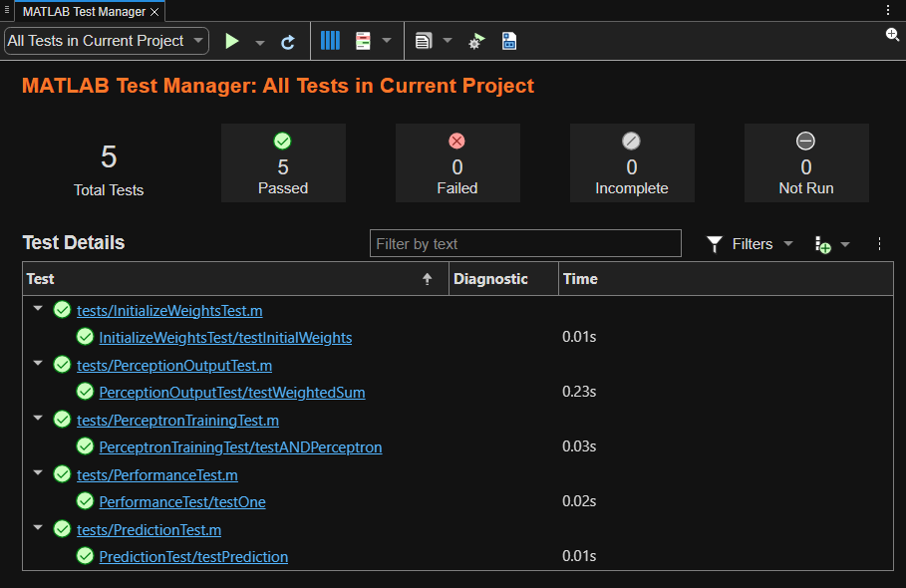Open the Filters dropdown menu
906x588 pixels.
point(751,244)
